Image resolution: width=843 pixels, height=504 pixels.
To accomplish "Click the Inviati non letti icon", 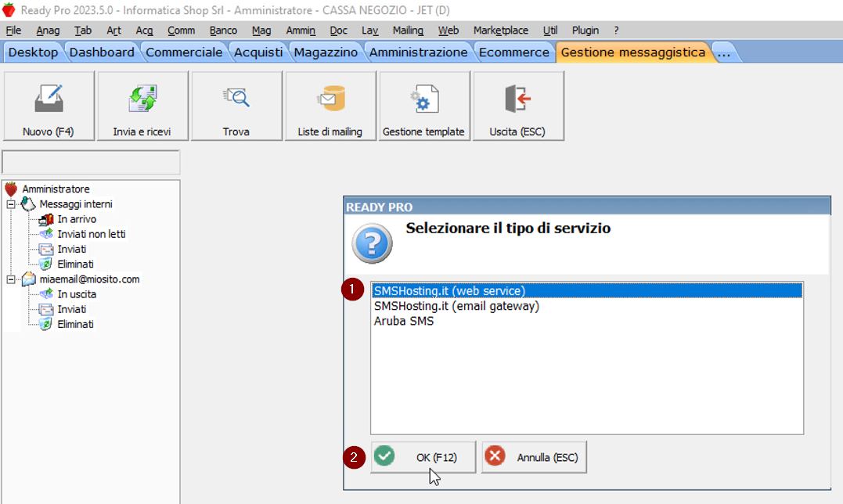I will point(46,234).
